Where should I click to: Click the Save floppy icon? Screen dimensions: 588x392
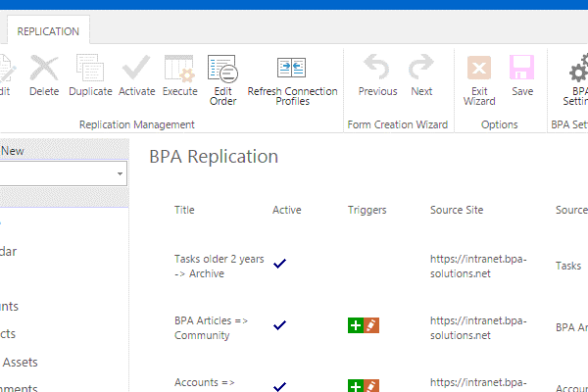click(521, 68)
